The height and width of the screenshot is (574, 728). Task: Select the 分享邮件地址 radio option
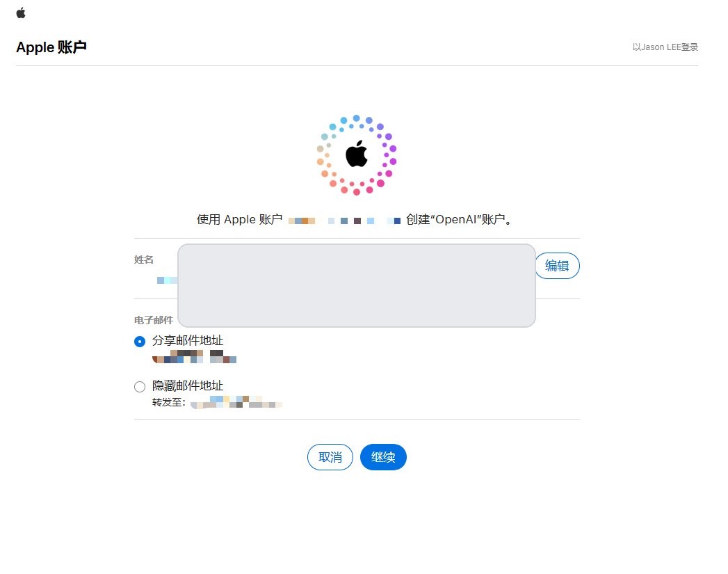140,342
